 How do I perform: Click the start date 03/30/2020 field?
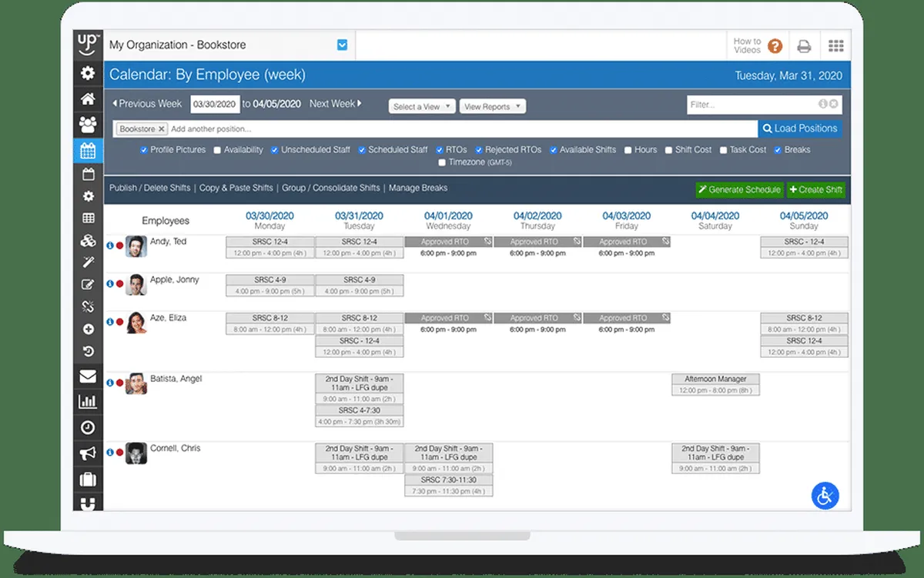point(215,104)
